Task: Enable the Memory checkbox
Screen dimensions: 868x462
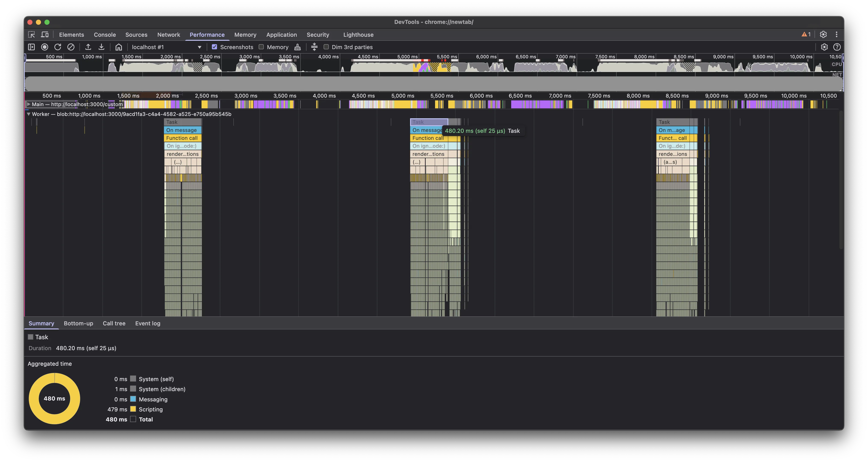Action: (x=261, y=47)
